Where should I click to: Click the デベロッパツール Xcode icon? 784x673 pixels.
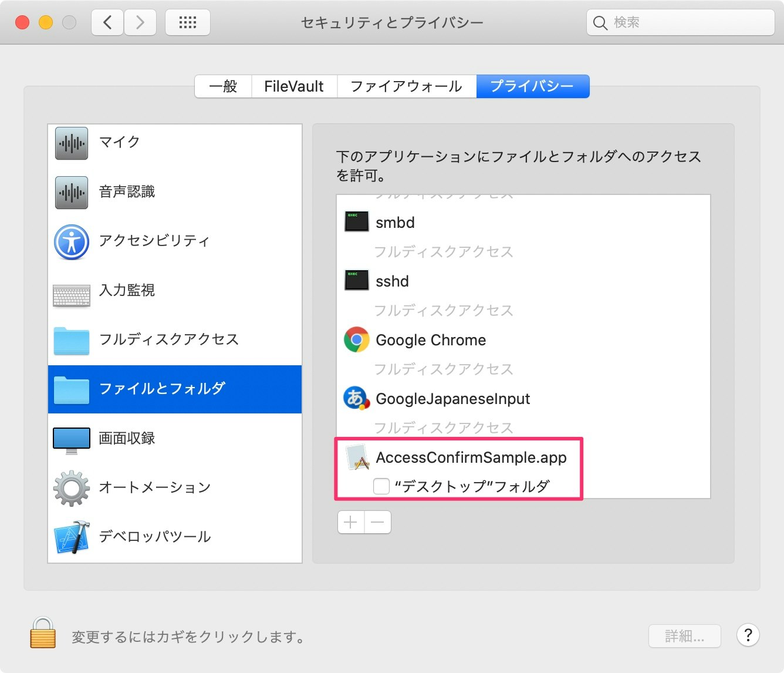point(72,537)
